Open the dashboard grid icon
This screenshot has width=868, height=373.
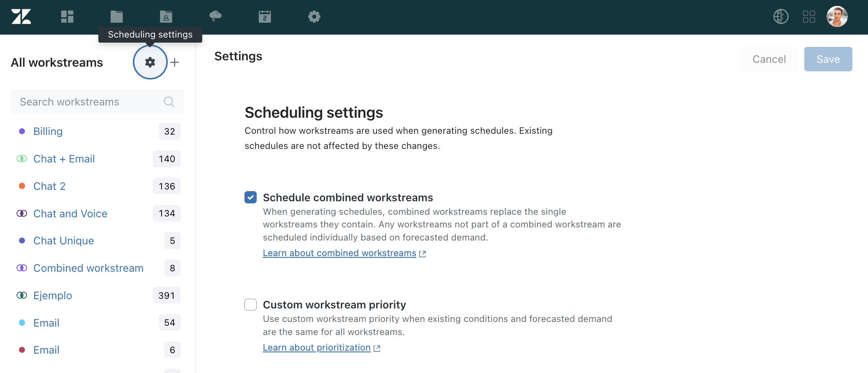67,17
